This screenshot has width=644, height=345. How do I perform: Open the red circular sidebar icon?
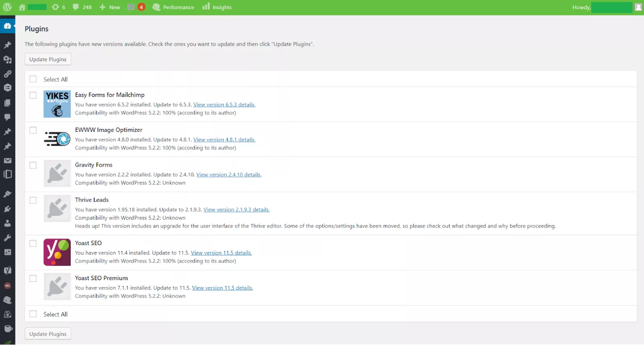(x=8, y=285)
